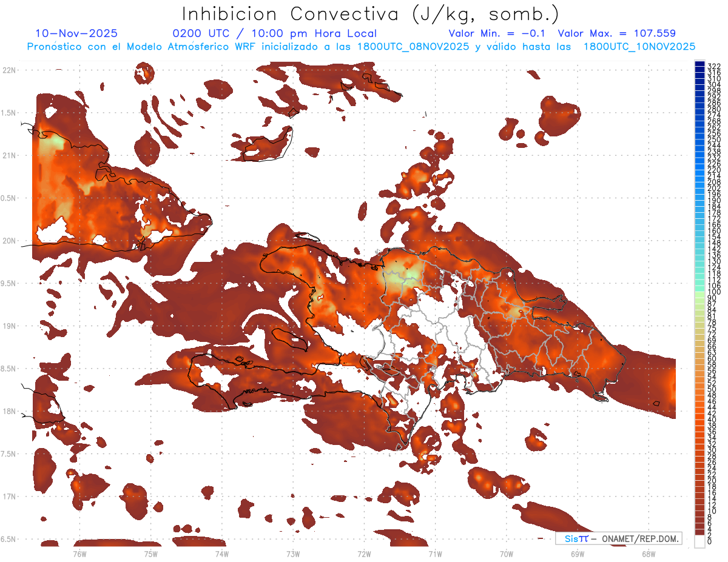Click the "0.5N" latitude label
Screen dimensions: 728x562
pyautogui.click(x=8, y=198)
